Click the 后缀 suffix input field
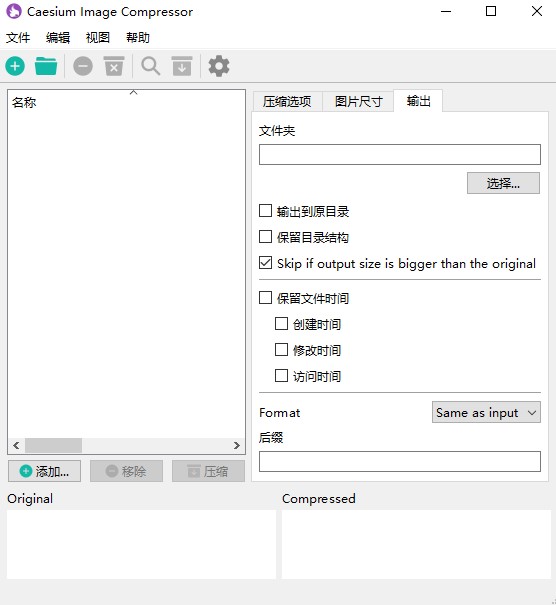This screenshot has width=556, height=605. pos(400,461)
